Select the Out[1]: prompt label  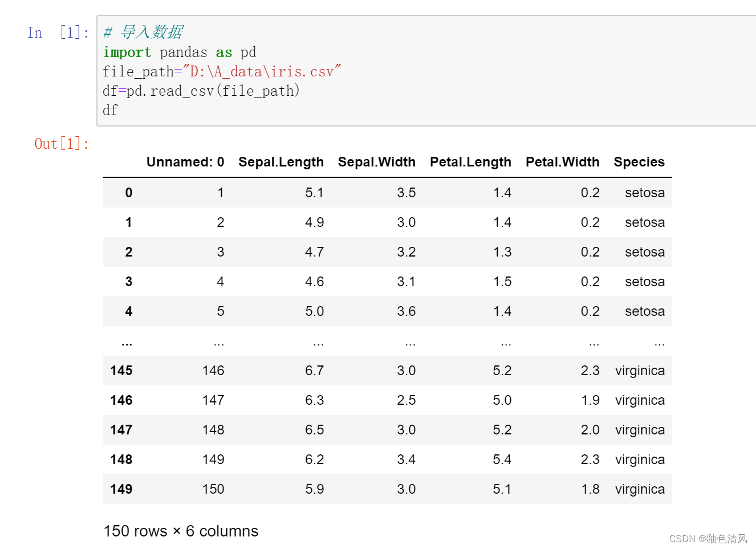[x=62, y=144]
